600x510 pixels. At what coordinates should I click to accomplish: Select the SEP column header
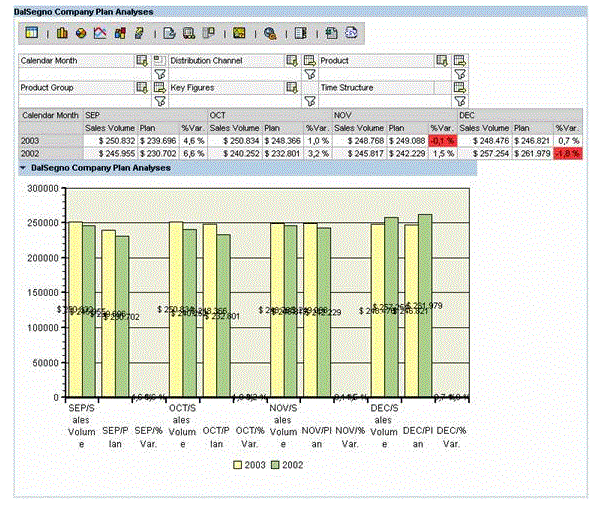click(92, 116)
